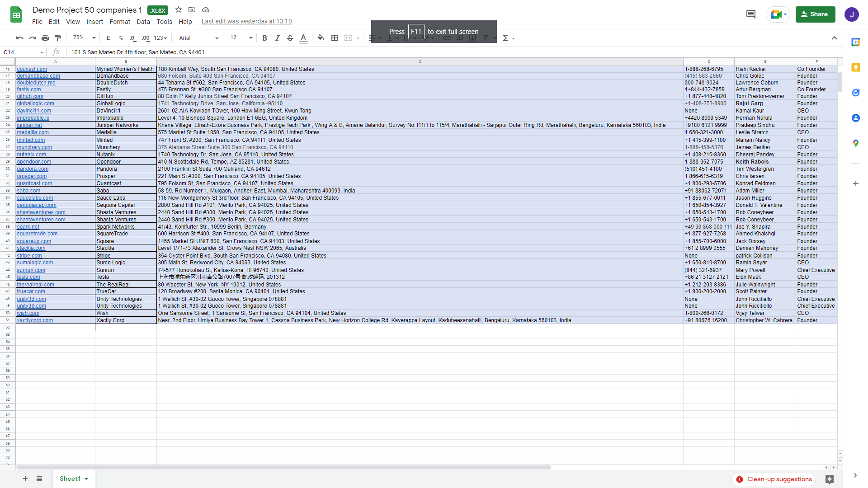Open the zoom level dropdown
Viewport: 868px width, 488px height.
(85, 38)
